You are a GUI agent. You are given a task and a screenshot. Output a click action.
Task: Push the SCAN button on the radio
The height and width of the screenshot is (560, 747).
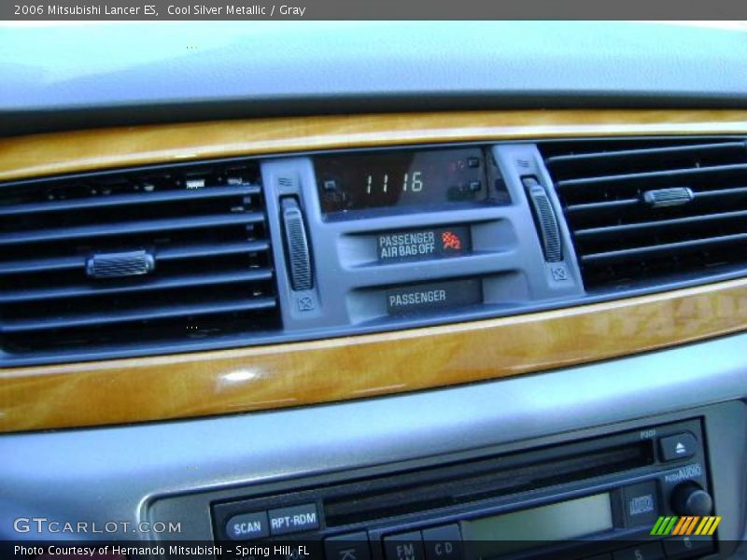247,526
